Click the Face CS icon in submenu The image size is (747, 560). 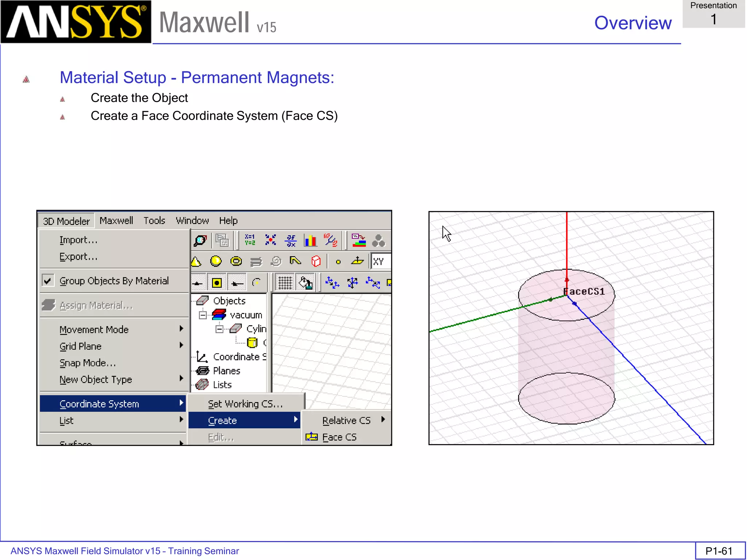coord(311,436)
